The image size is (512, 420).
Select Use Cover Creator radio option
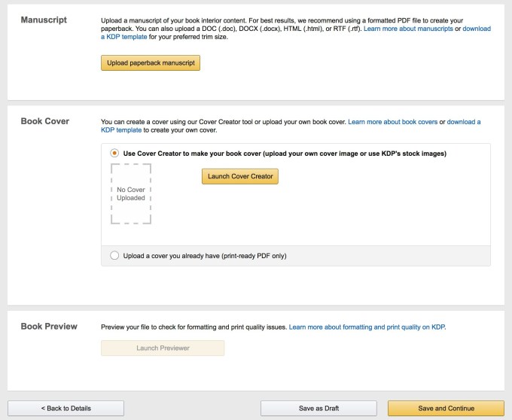pos(114,153)
